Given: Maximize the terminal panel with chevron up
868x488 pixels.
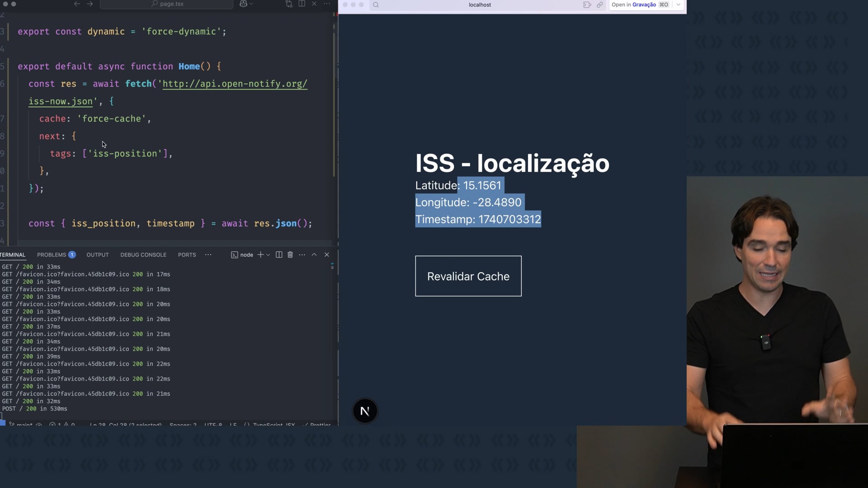Looking at the screenshot, I should pyautogui.click(x=314, y=255).
